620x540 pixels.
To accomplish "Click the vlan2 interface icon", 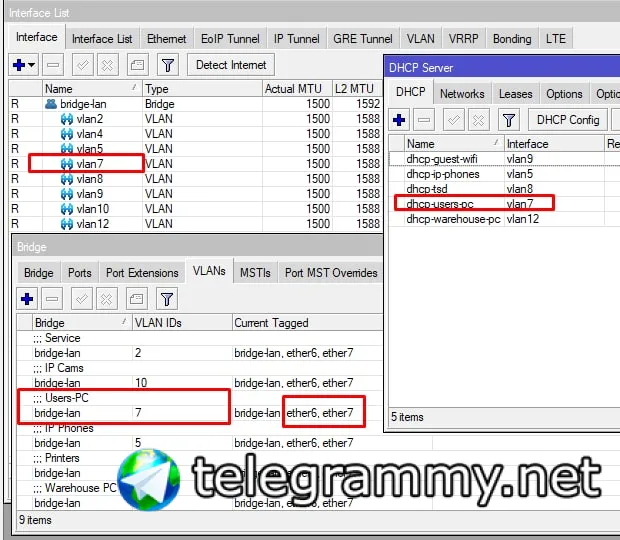I will 67,119.
